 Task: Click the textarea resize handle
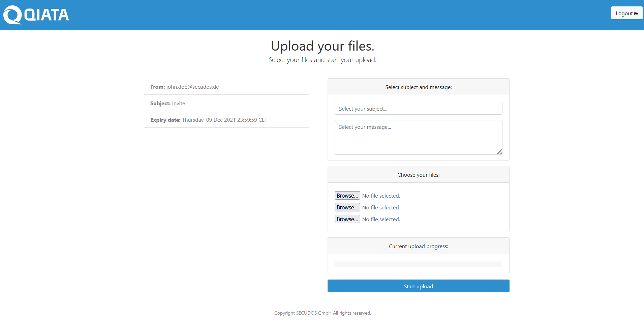click(499, 152)
